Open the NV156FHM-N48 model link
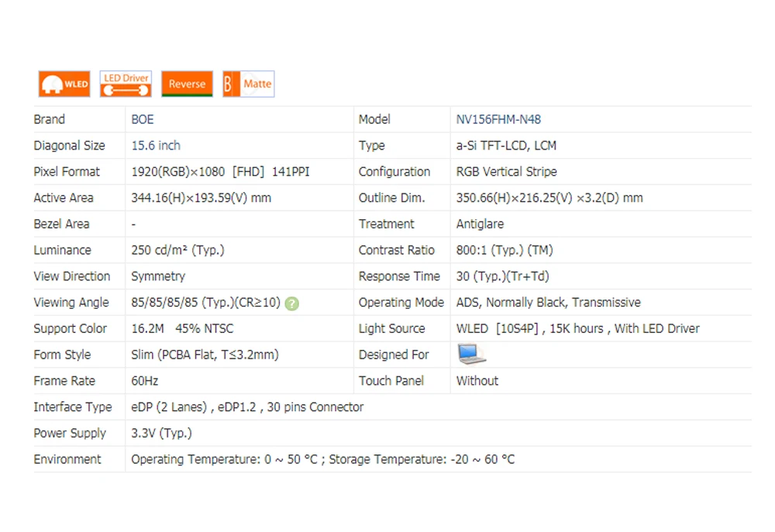Viewport: 775px width, 532px height. [498, 119]
